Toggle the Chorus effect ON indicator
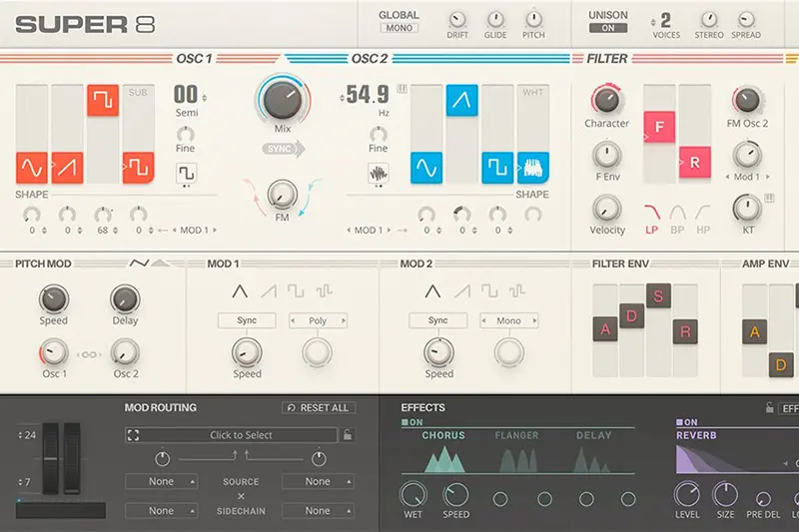The image size is (799, 532). click(x=410, y=422)
